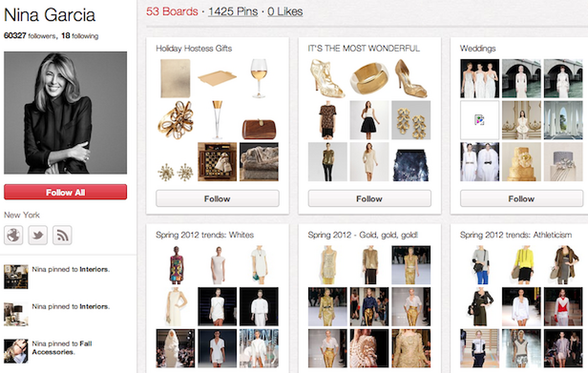Click the white wine glass pin thumbnail

pos(259,78)
